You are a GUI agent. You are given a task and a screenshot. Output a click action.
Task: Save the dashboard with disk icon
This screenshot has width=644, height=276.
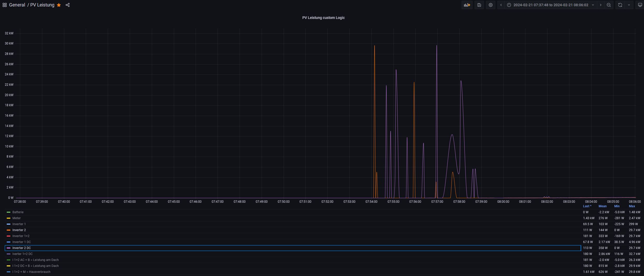click(479, 5)
